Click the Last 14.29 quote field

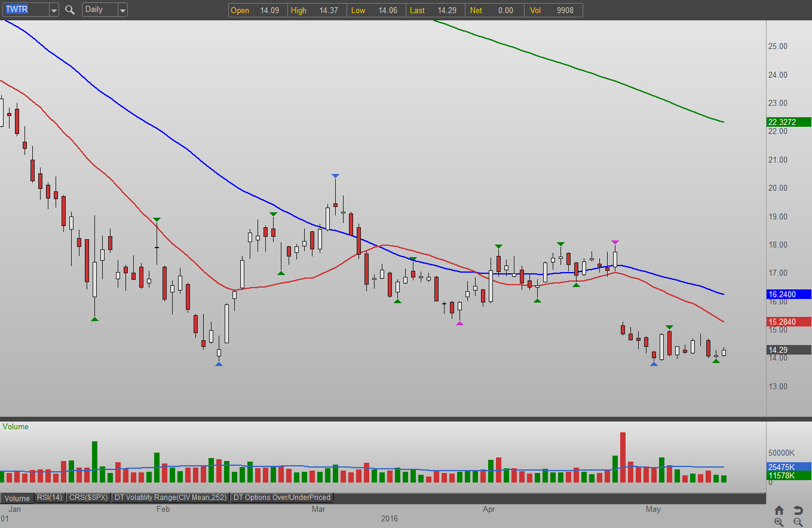(x=435, y=10)
